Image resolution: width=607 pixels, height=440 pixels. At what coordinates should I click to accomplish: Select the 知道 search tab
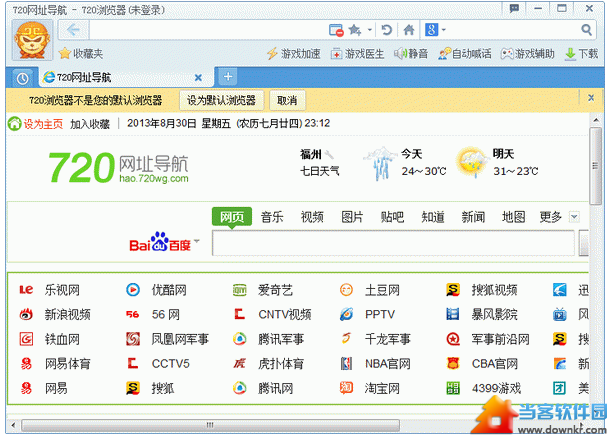(433, 217)
